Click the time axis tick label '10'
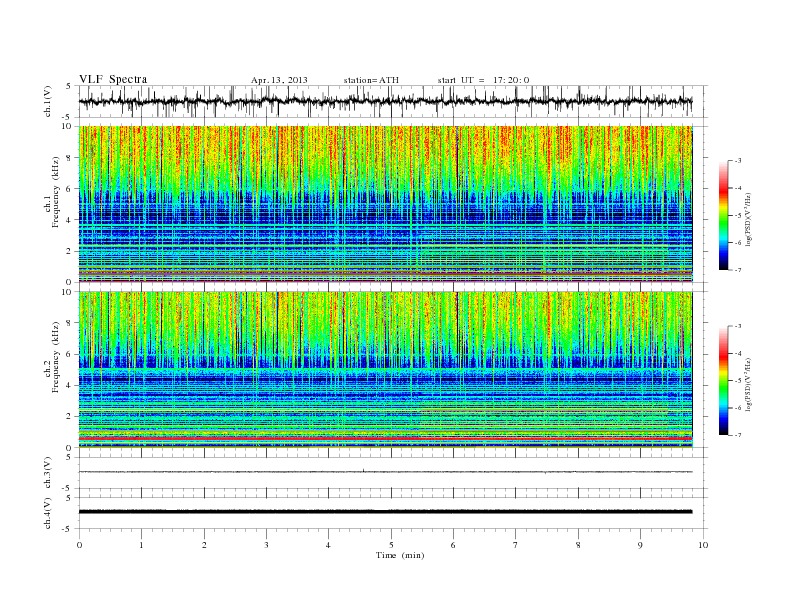The width and height of the screenshot is (792, 612). point(703,545)
